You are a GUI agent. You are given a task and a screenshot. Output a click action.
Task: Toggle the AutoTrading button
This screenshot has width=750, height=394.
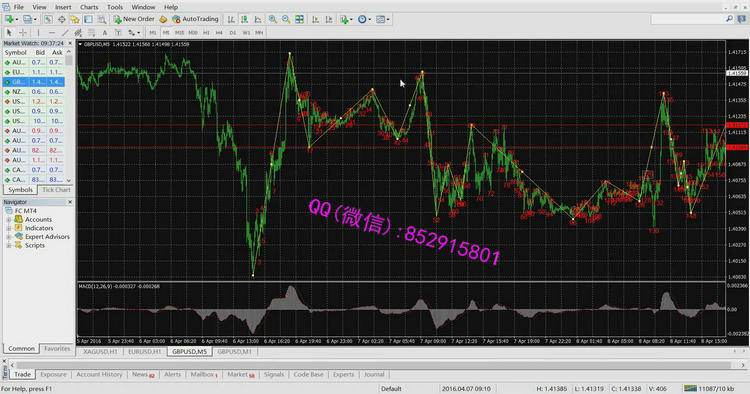[x=195, y=19]
